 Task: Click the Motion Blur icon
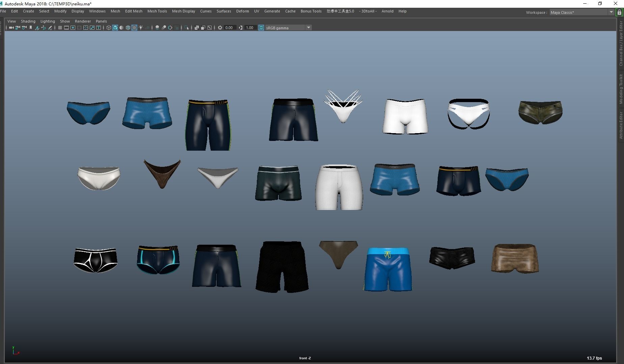164,28
